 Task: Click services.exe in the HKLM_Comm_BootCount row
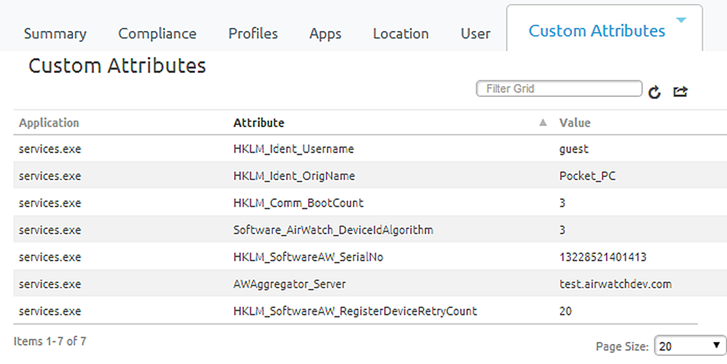click(x=50, y=203)
